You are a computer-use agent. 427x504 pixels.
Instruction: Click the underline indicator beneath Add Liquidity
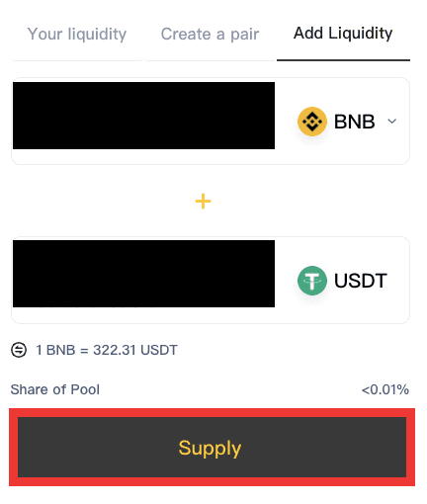pyautogui.click(x=343, y=60)
